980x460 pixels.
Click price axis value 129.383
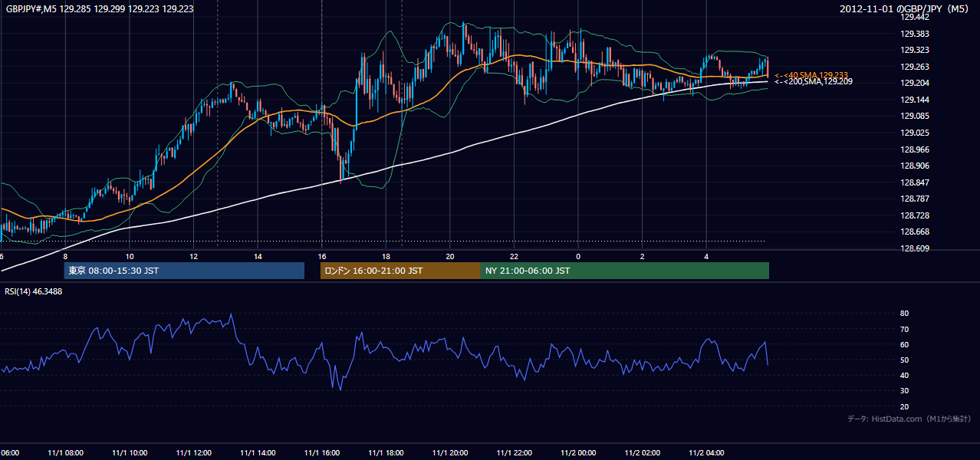914,34
